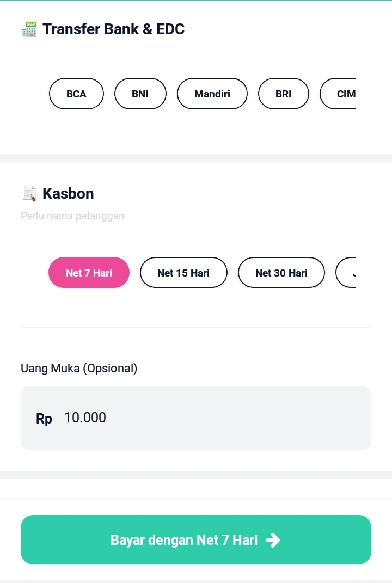The height and width of the screenshot is (583, 392).
Task: Select the partially visible CIMB chip
Action: coord(340,94)
